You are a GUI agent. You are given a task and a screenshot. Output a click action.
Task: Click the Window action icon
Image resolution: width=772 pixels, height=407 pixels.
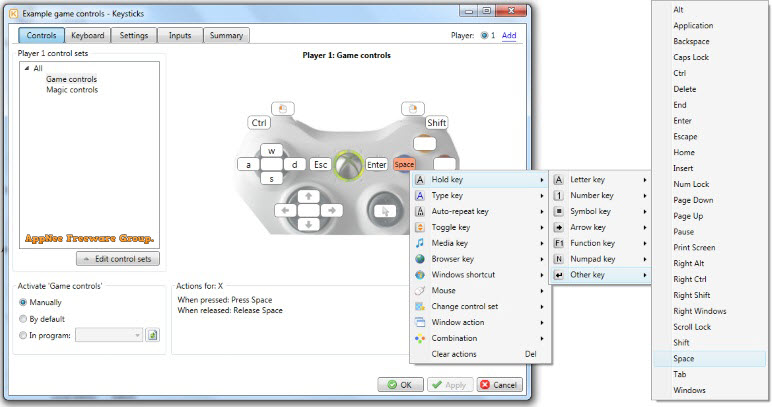pyautogui.click(x=420, y=322)
